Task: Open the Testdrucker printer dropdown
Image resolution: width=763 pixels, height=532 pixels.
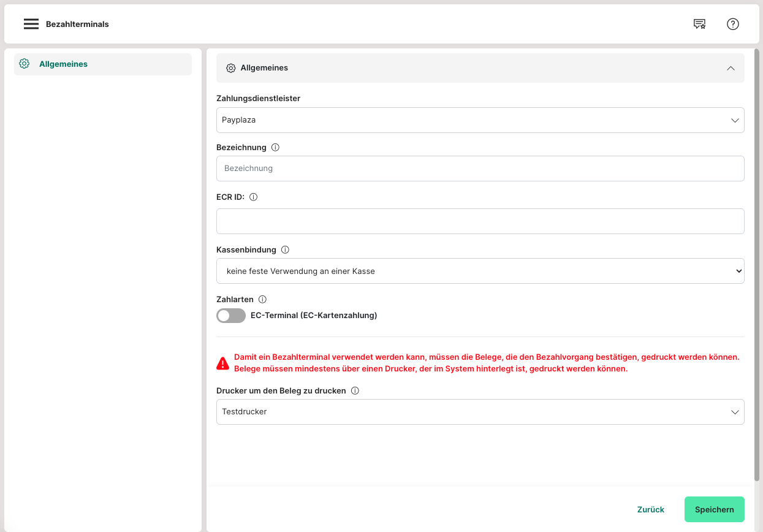Action: [x=480, y=412]
